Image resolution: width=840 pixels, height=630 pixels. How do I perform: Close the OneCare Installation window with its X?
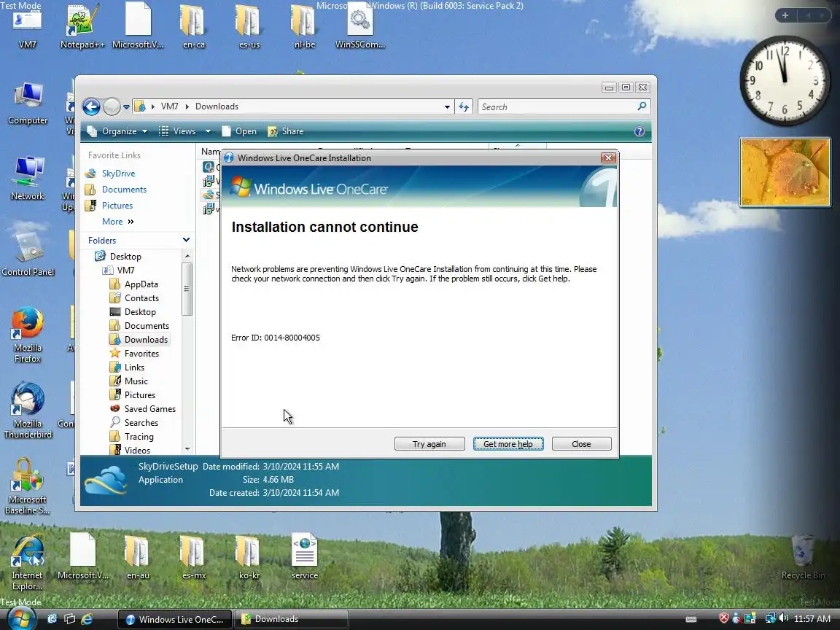(607, 157)
